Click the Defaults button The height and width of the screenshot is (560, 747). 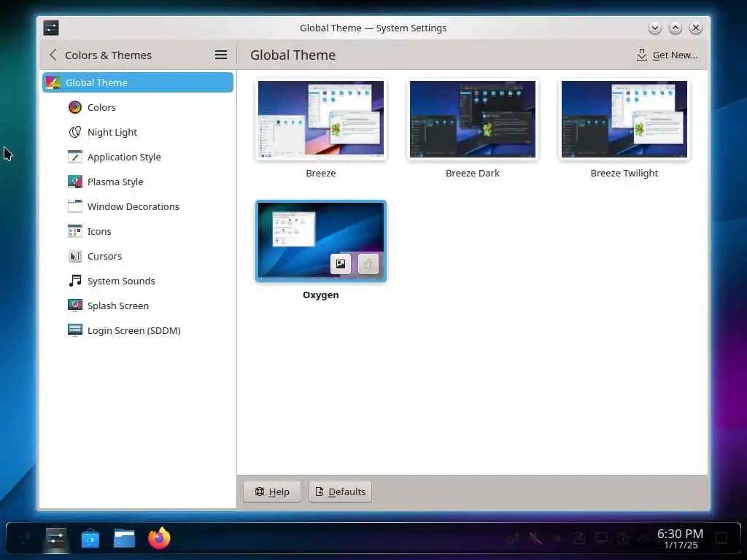pyautogui.click(x=340, y=491)
